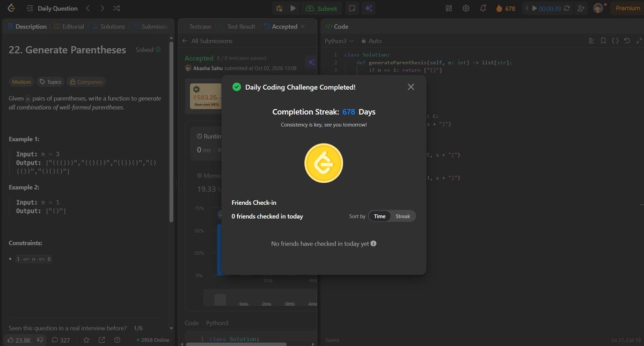Click the AI analyze button beside Accepted
Screen dimensions: 644x346
[311, 62]
